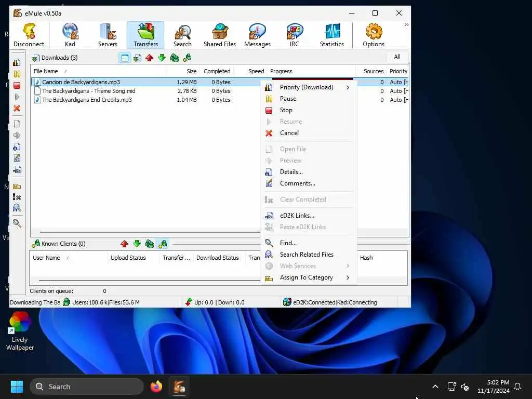
Task: Sort downloads by Completed column
Action: 217,71
